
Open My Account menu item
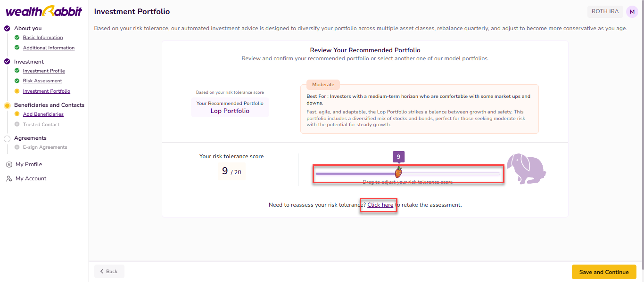click(31, 178)
